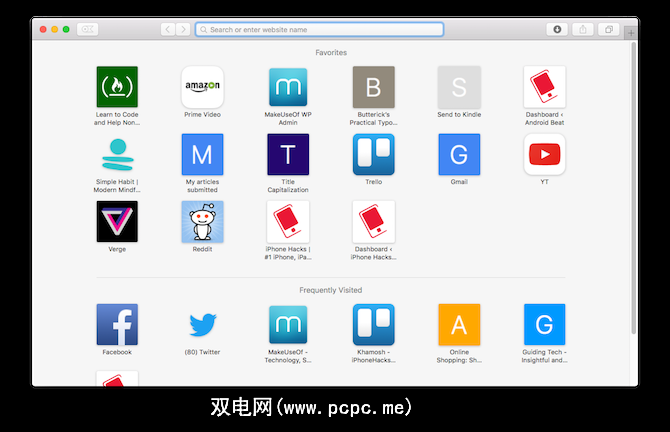
Task: Go back with the back arrow
Action: click(168, 29)
